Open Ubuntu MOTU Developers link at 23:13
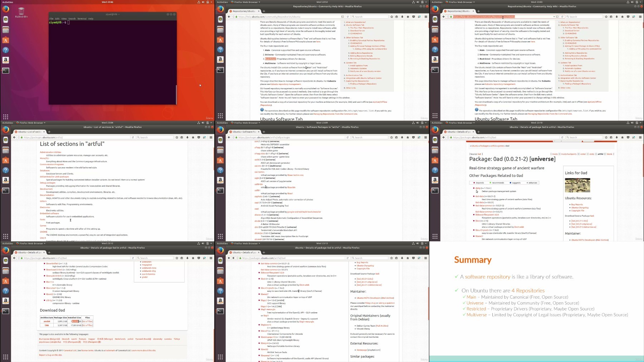 point(369,298)
